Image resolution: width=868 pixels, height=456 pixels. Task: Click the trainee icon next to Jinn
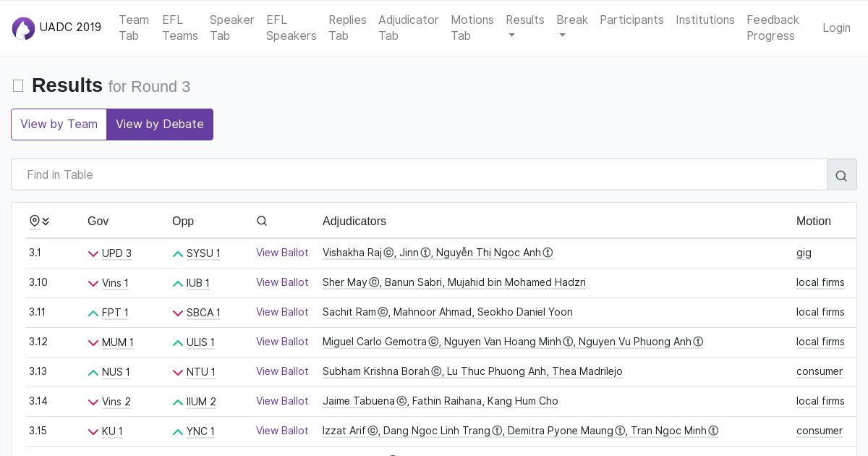click(425, 253)
